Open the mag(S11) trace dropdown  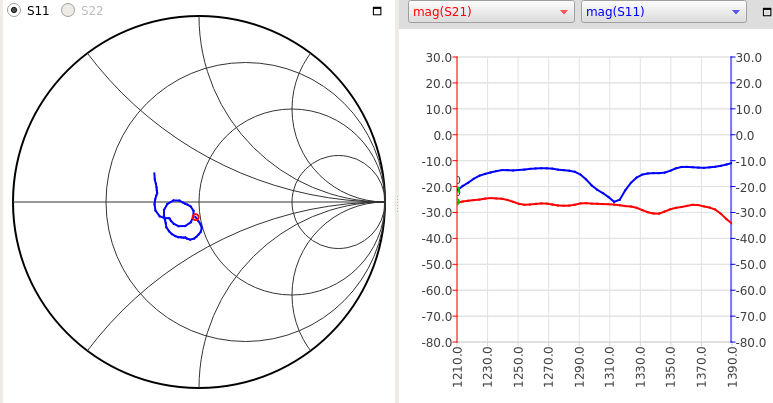tap(664, 12)
